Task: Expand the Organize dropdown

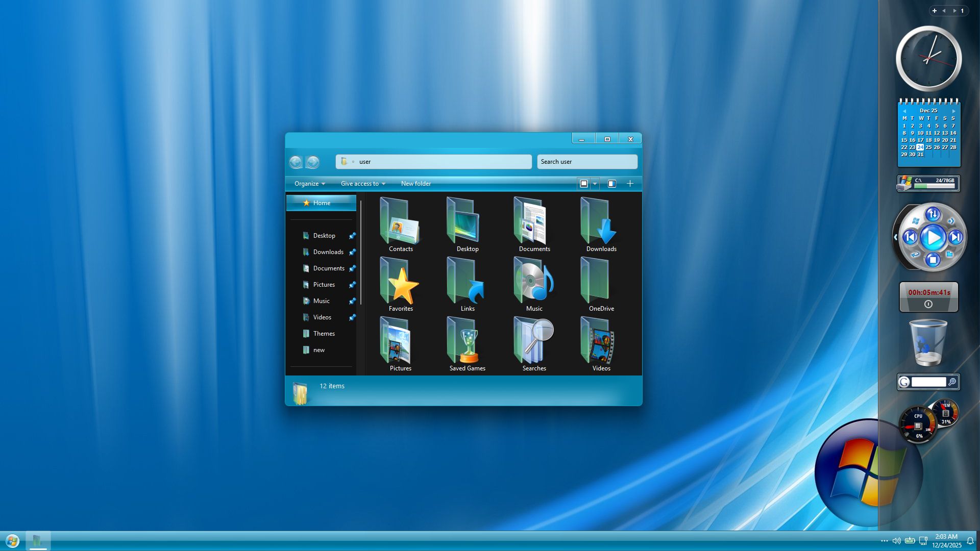Action: (x=309, y=184)
